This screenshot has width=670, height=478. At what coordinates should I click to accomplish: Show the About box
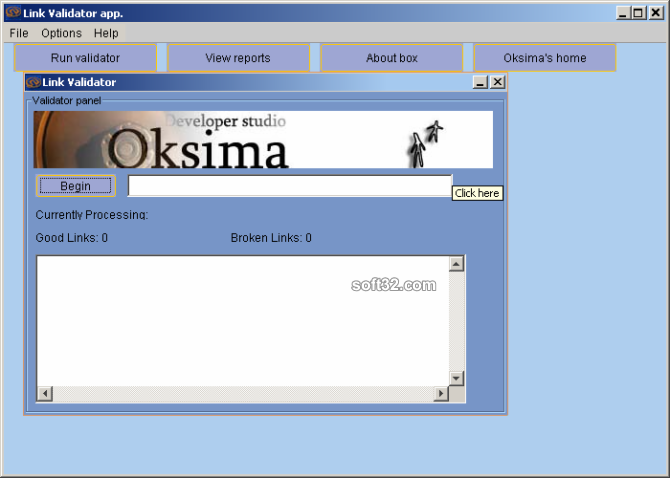pyautogui.click(x=392, y=58)
